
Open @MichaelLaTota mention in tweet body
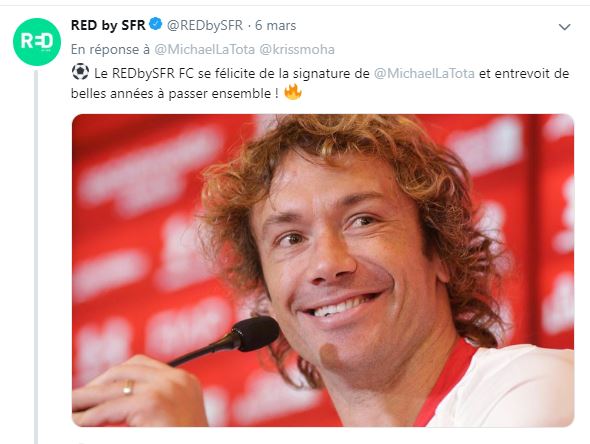click(x=424, y=73)
